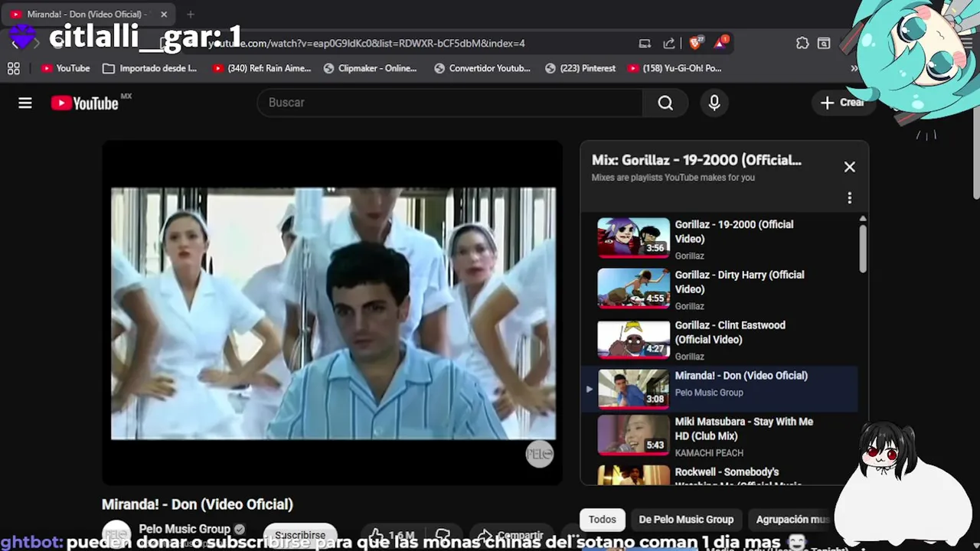Open the Convertidor Youtub bookmark
The image size is (980, 551).
point(482,68)
